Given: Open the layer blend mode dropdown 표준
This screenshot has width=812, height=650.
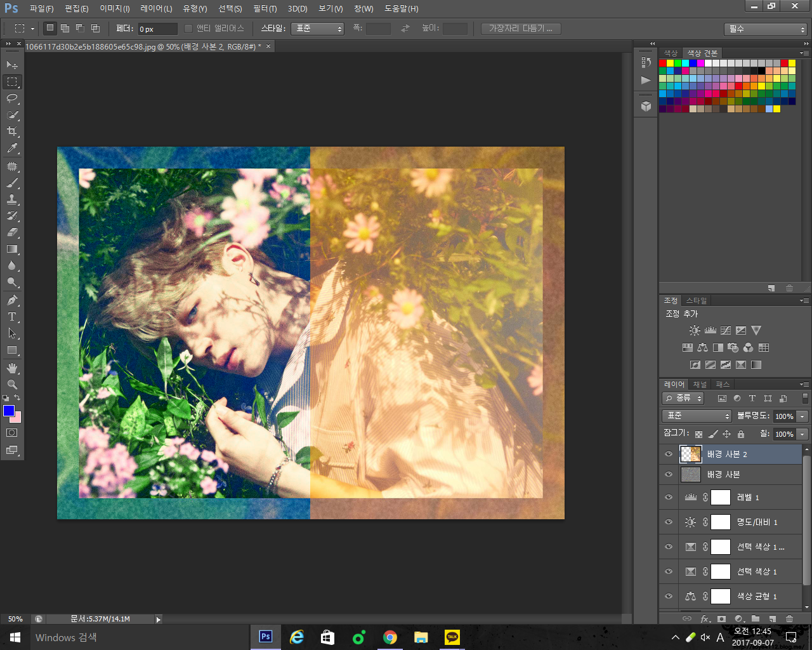Looking at the screenshot, I should [697, 416].
